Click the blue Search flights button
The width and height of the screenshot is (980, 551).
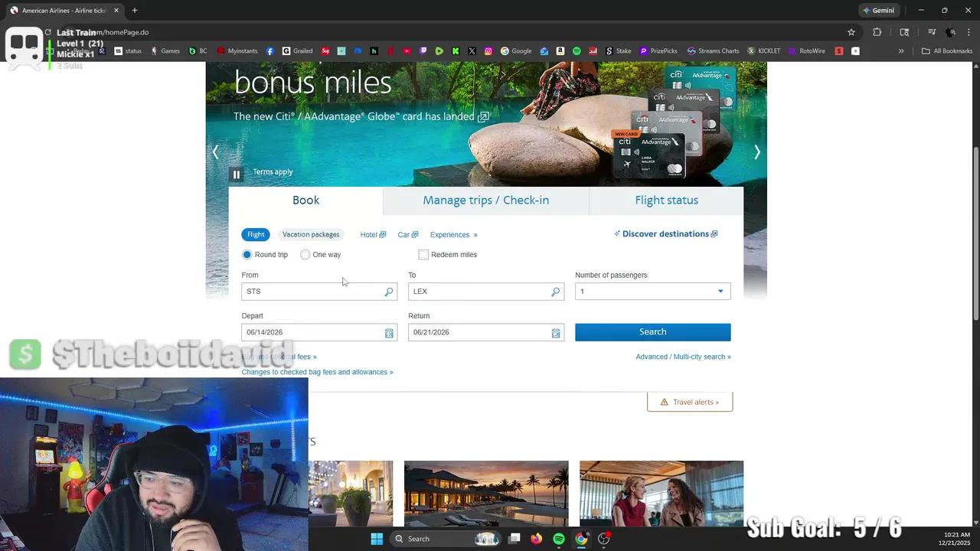[x=653, y=332]
